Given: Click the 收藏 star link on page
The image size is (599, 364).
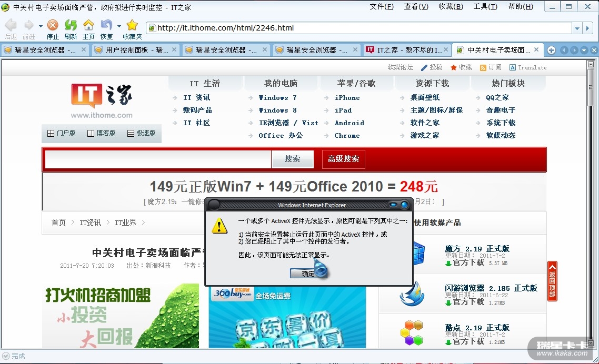Looking at the screenshot, I should click(461, 67).
